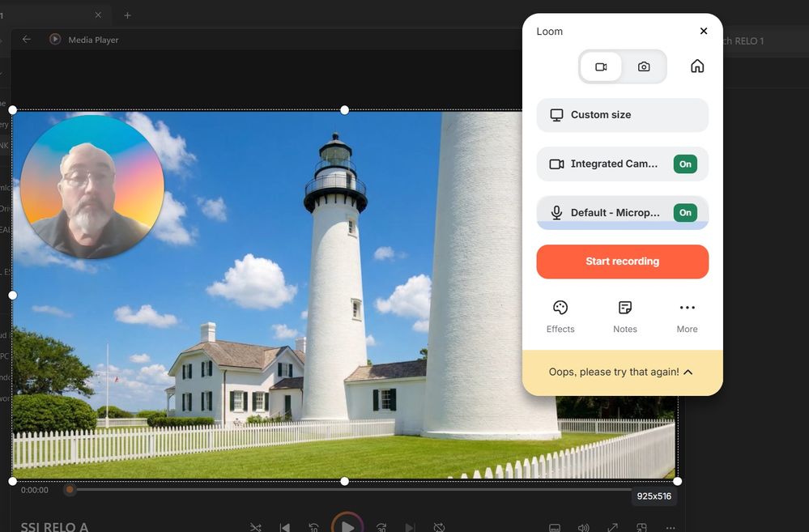
Task: Toggle the microphone On switch
Action: (x=685, y=213)
